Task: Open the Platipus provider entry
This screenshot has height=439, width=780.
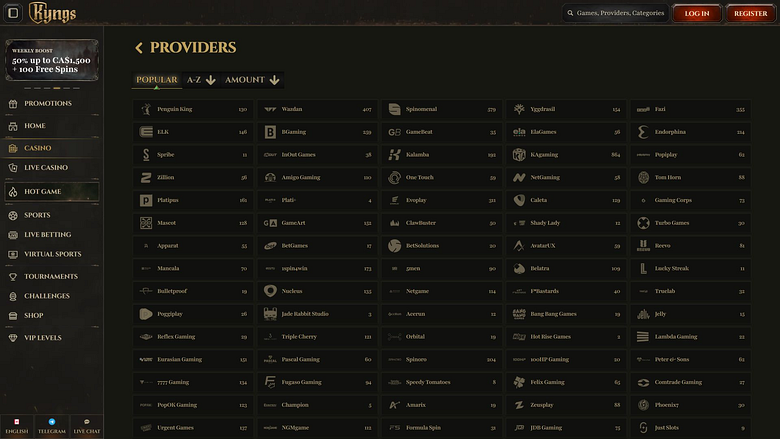Action: 193,200
